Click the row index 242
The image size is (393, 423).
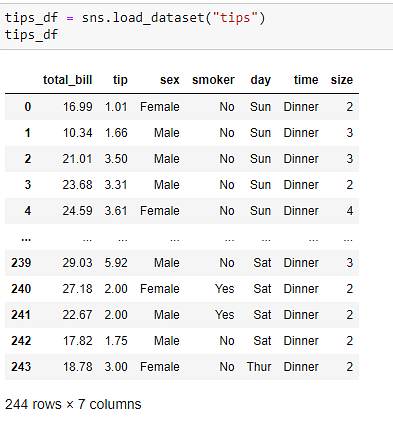point(21,341)
